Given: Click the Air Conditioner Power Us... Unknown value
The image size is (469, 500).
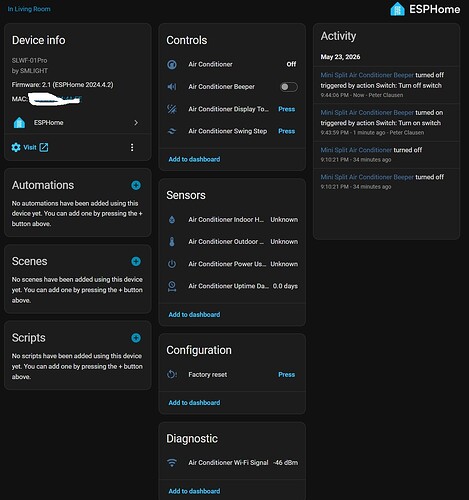Looking at the screenshot, I should [x=284, y=264].
